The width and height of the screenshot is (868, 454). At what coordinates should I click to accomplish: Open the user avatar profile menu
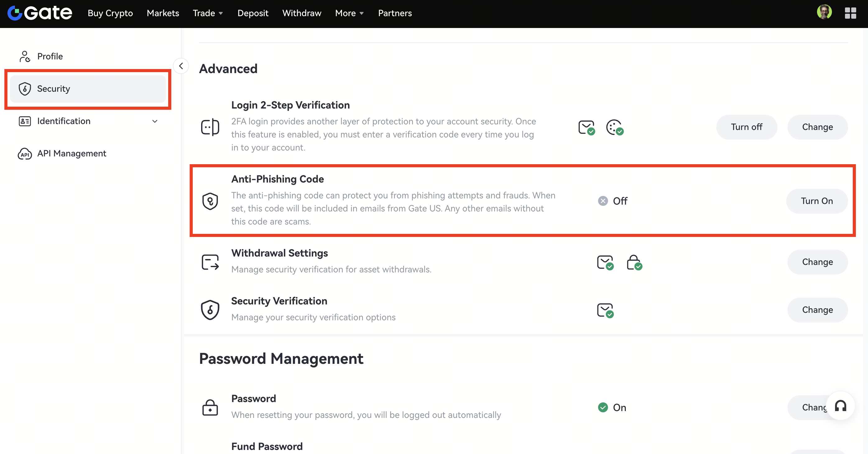pyautogui.click(x=824, y=12)
